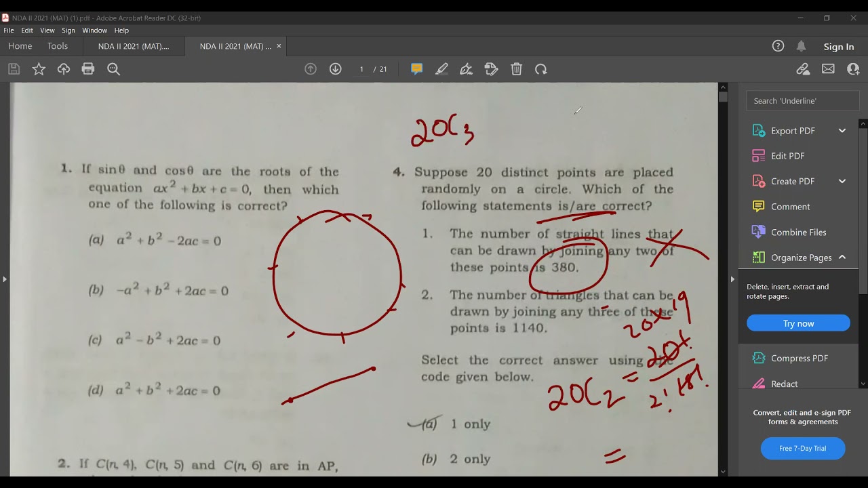Click the Organize Pages tool
The height and width of the screenshot is (488, 868).
point(800,258)
